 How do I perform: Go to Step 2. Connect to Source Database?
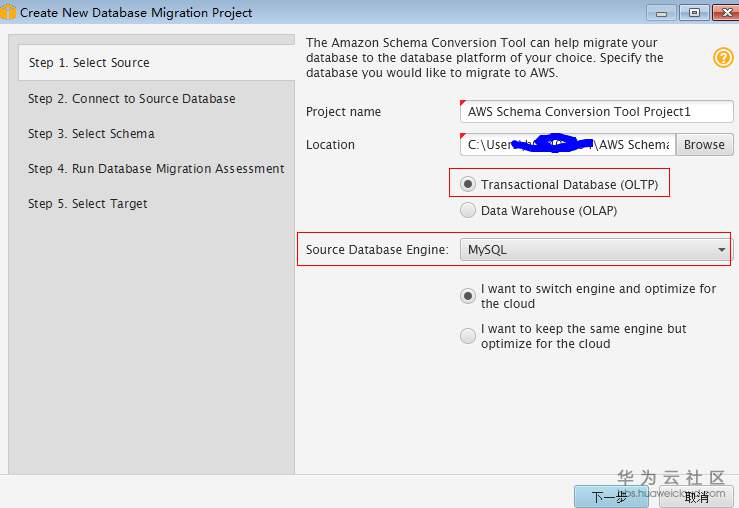pos(131,98)
